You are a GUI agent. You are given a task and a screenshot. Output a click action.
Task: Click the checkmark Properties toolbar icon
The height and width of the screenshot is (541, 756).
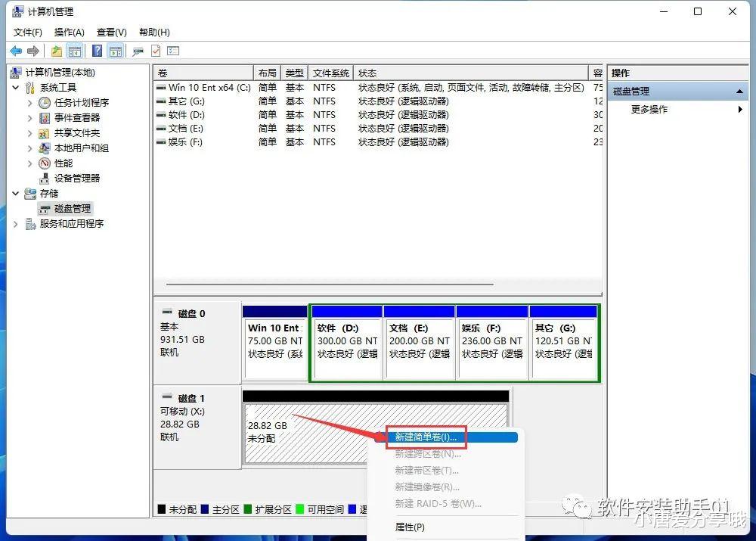(156, 51)
